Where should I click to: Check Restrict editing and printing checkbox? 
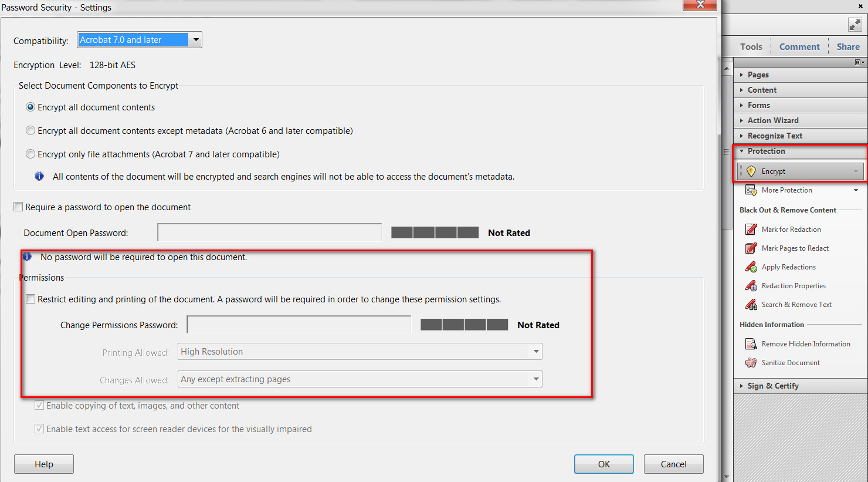pos(30,299)
